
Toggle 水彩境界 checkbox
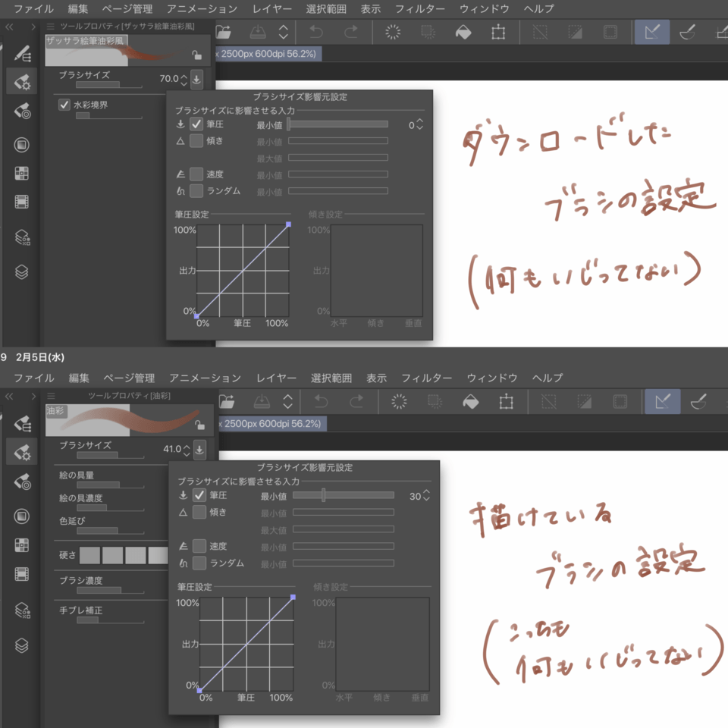tap(64, 105)
